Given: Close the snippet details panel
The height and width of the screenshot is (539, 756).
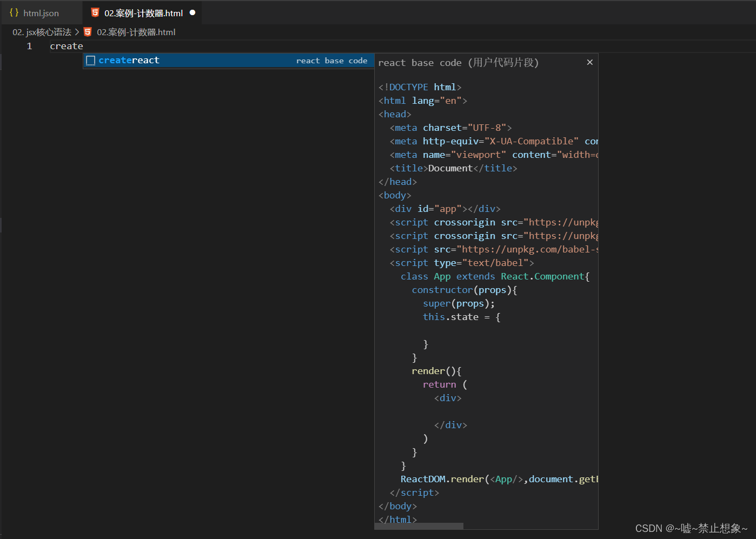Looking at the screenshot, I should (589, 62).
